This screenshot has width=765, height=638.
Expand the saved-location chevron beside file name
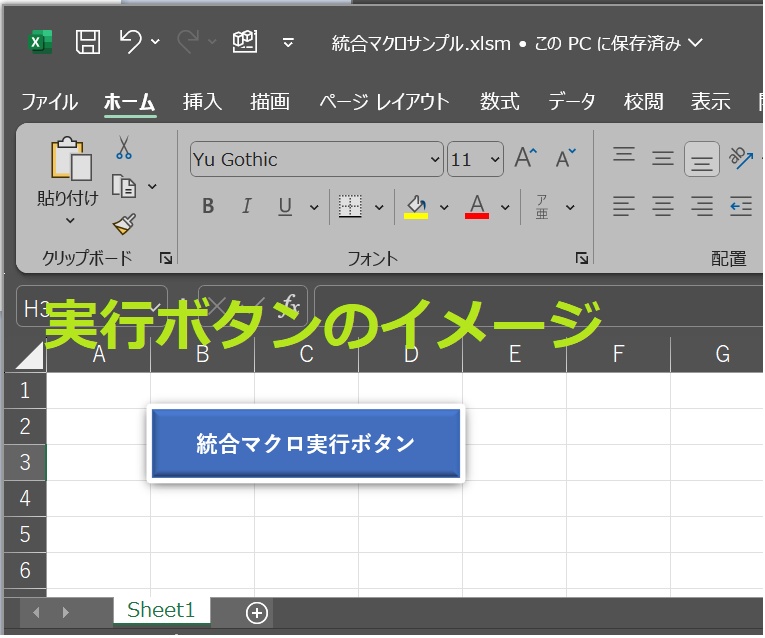(695, 43)
